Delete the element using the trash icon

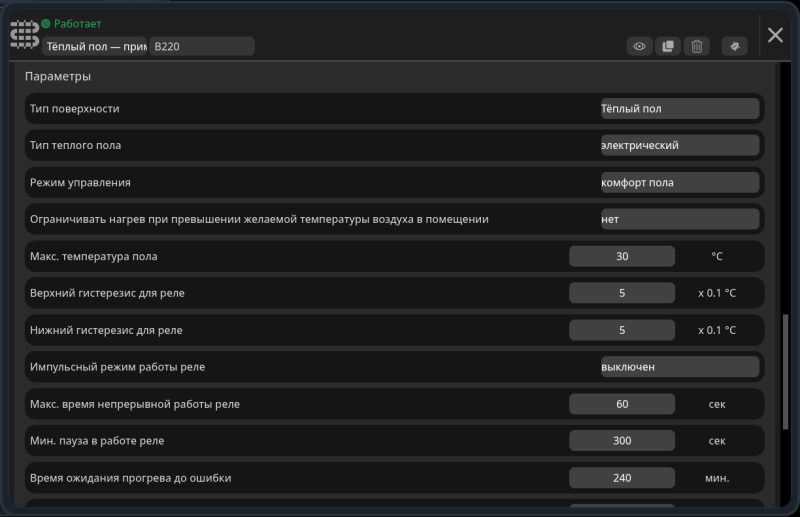pos(696,46)
